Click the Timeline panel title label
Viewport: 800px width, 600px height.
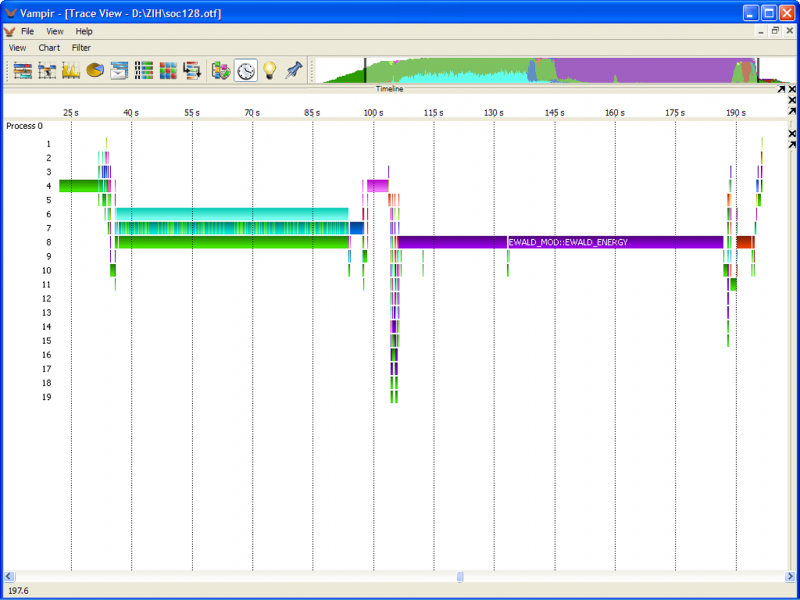click(x=389, y=89)
